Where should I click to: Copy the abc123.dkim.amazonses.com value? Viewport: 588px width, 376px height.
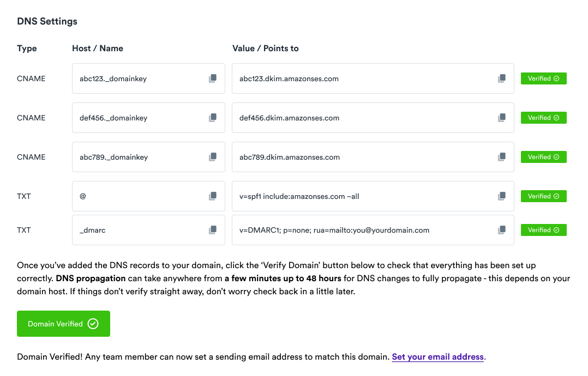(502, 78)
